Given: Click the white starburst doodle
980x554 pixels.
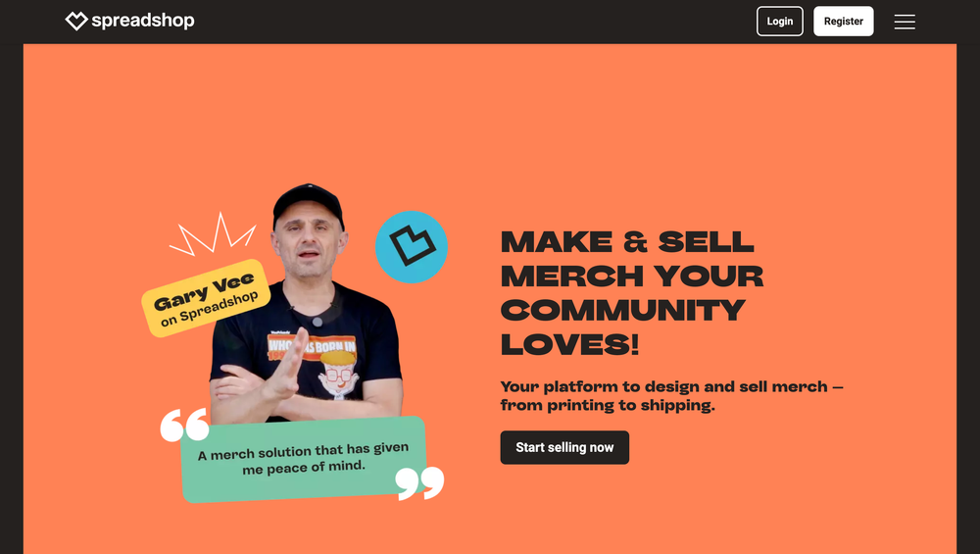Looking at the screenshot, I should [x=213, y=234].
